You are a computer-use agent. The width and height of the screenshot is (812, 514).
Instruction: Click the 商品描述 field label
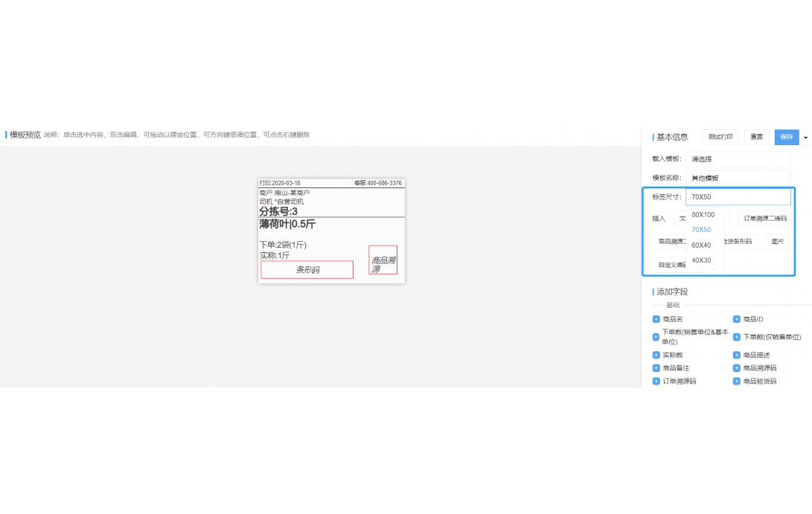coord(757,355)
